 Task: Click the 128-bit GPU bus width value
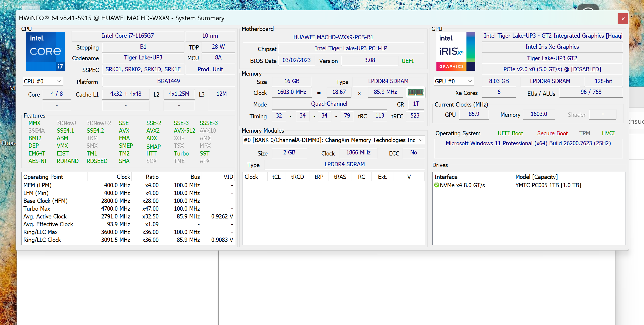(x=604, y=81)
